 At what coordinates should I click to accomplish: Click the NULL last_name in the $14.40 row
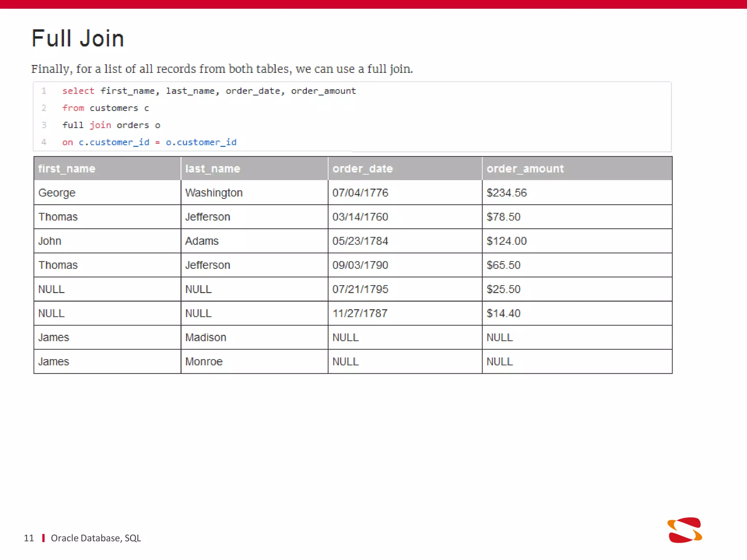(x=254, y=313)
